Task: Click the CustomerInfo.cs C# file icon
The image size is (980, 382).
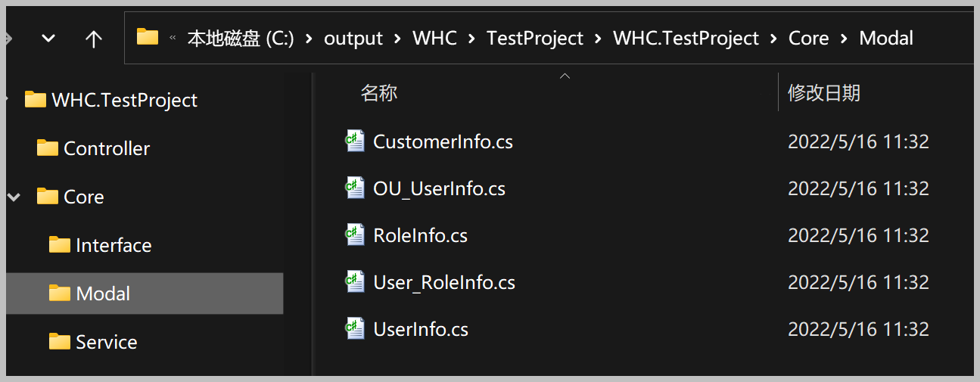Action: click(x=355, y=141)
